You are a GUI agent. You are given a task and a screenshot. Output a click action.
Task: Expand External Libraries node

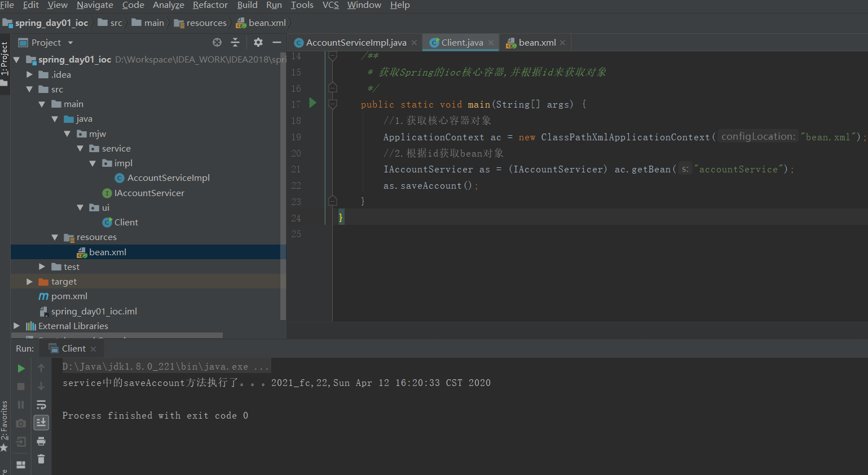pos(16,326)
